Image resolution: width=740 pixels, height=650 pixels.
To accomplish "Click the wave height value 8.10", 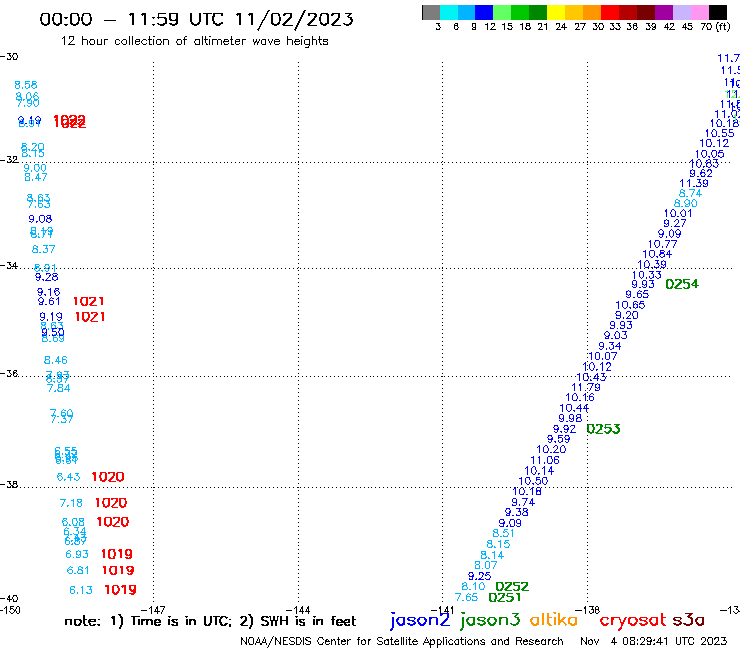I will pos(473,586).
